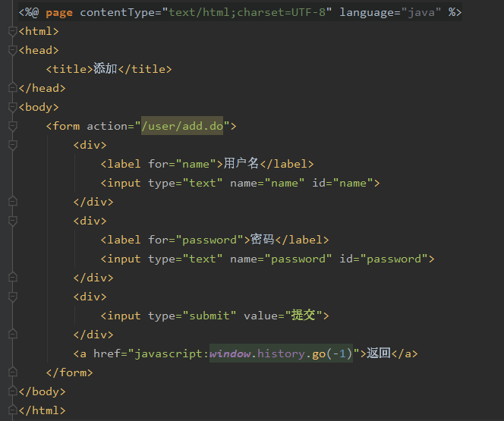
Task: Click fold marker beside closing </head> tag
Action: (13, 88)
